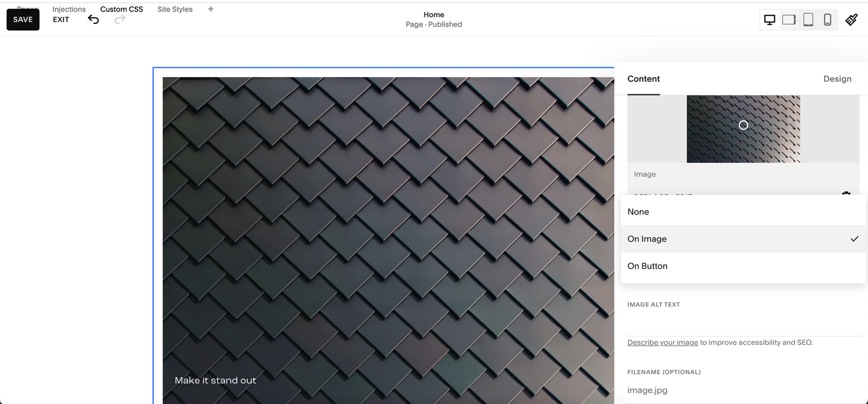Switch to desktop preview mode

pyautogui.click(x=769, y=19)
